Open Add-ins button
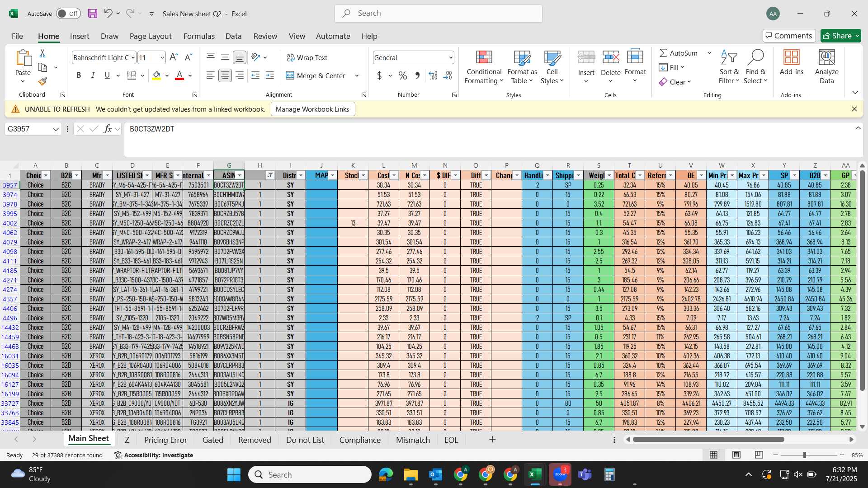This screenshot has height=488, width=868. pos(792,62)
